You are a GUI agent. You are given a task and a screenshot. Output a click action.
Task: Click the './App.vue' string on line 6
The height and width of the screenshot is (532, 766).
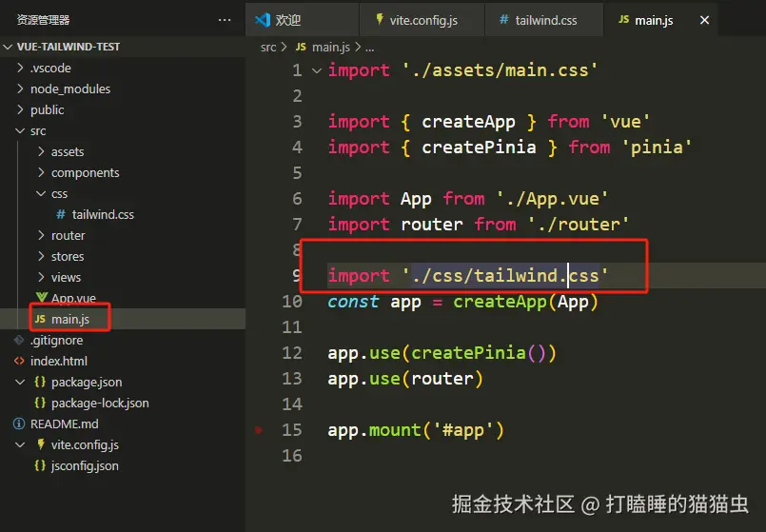coord(552,199)
